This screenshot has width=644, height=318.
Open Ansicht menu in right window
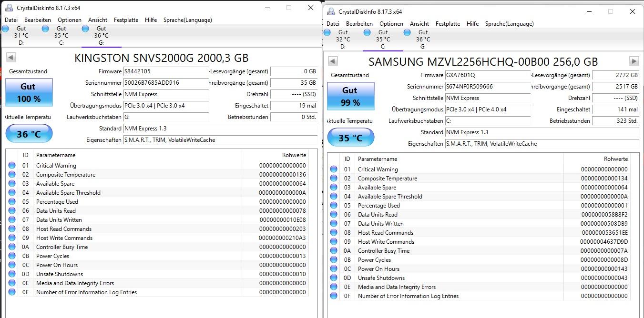pyautogui.click(x=419, y=24)
